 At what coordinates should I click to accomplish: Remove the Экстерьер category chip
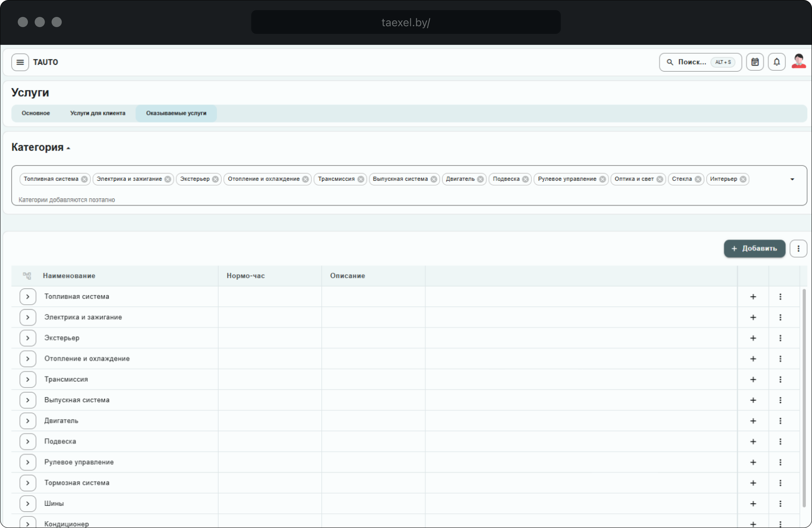[215, 179]
